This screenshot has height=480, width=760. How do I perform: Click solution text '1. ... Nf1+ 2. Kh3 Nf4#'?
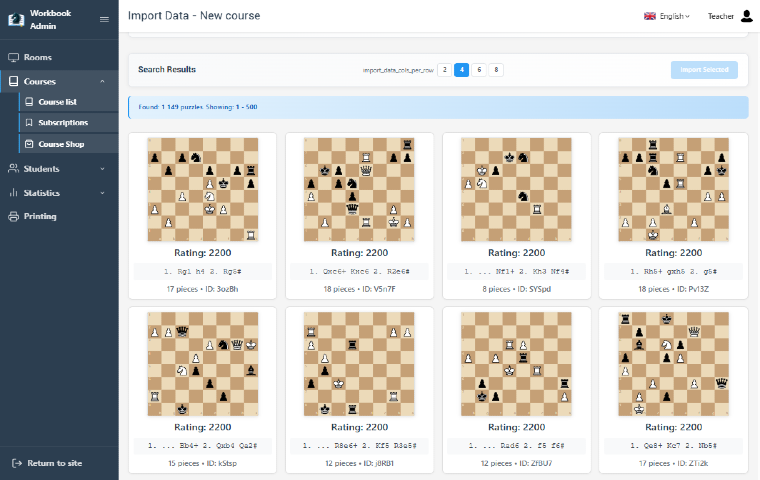(516, 272)
